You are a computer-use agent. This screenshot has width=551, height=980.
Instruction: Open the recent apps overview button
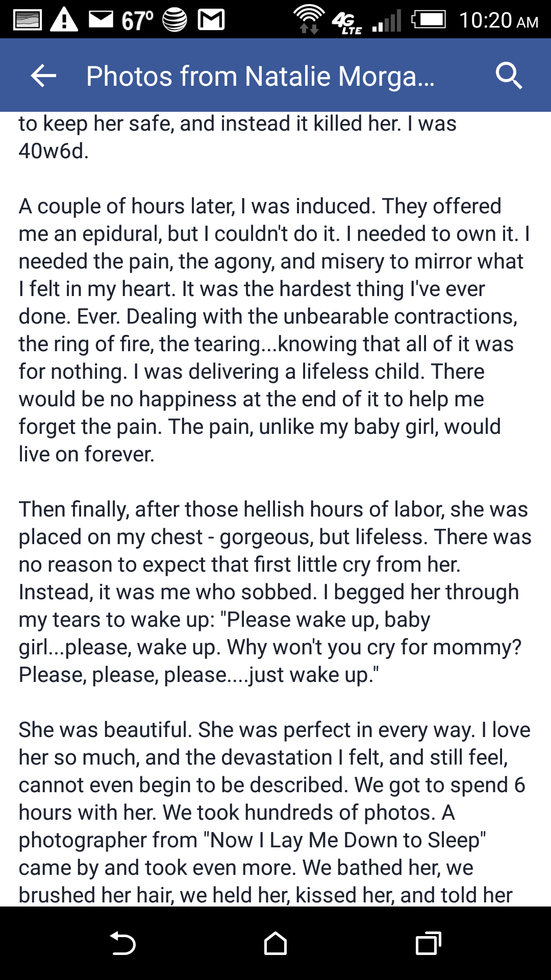pyautogui.click(x=429, y=943)
